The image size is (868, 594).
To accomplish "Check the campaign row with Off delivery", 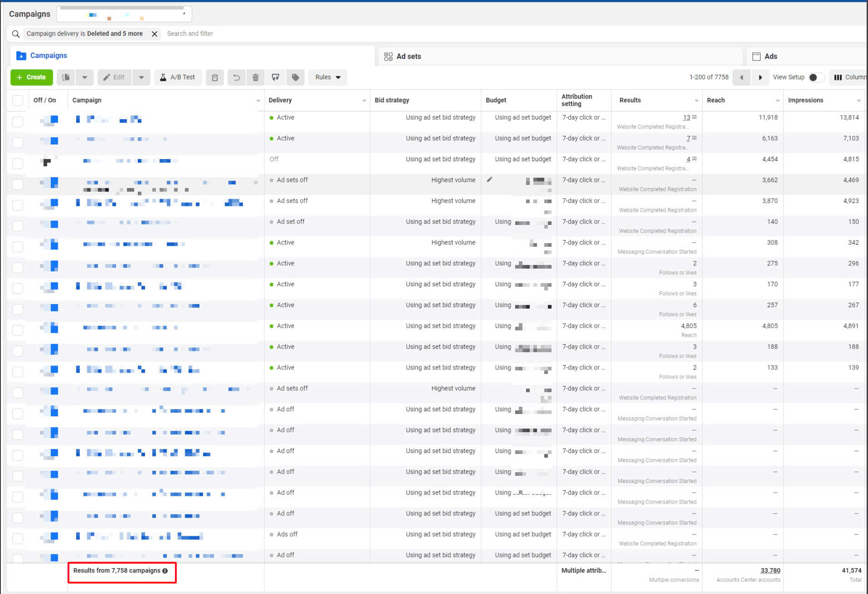I will tap(18, 163).
